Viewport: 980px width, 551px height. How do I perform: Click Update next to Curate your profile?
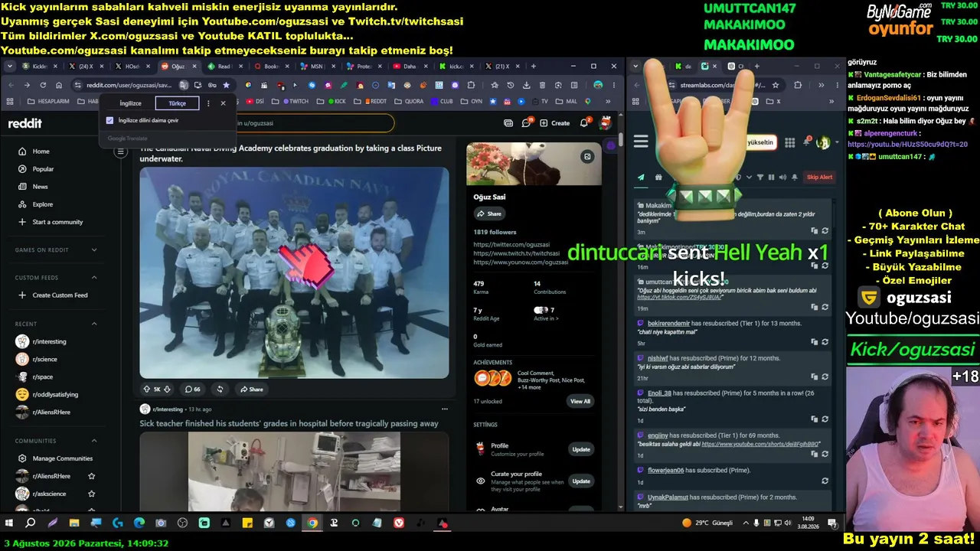(x=581, y=481)
